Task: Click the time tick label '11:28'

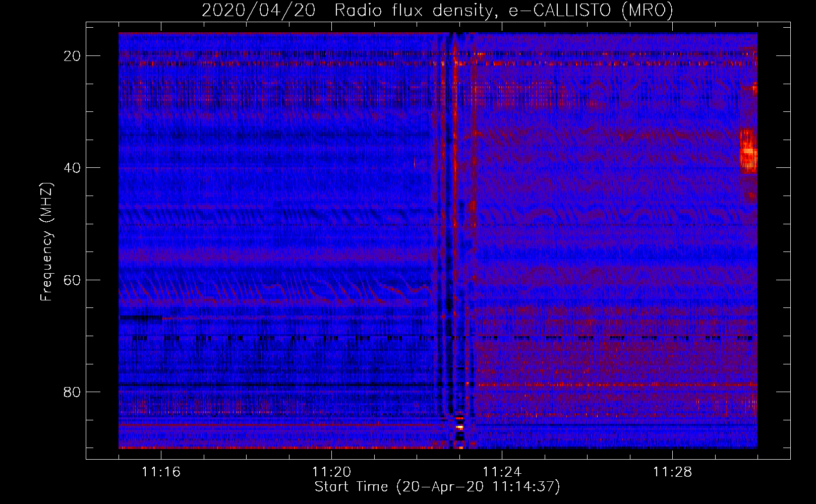Action: pos(672,472)
